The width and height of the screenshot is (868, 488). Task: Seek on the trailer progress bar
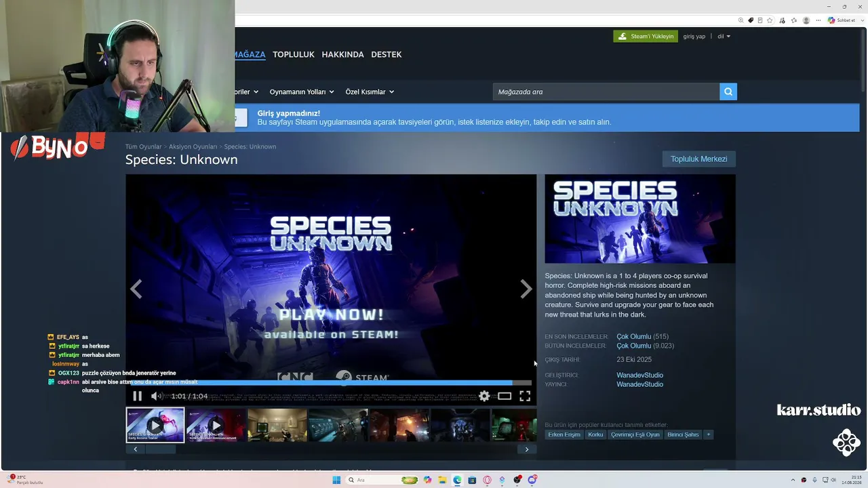click(x=331, y=383)
